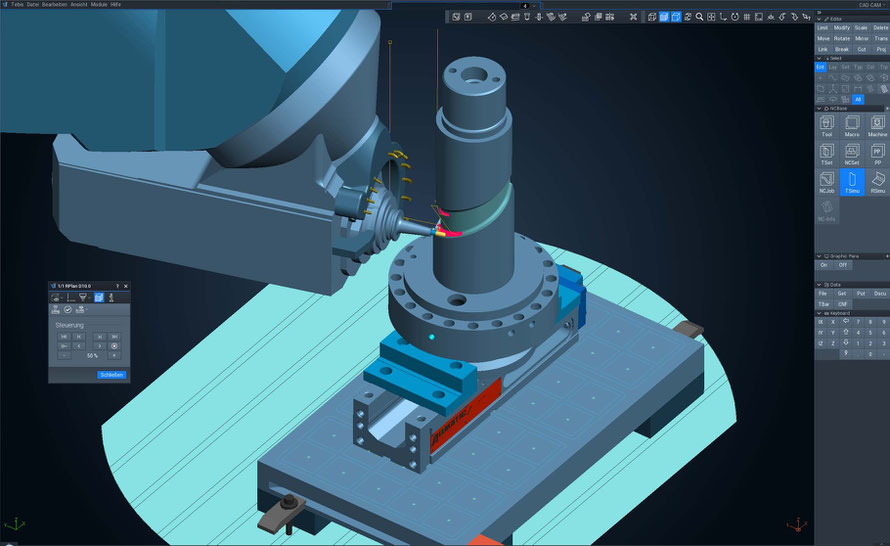Screen dimensions: 890x546
Task: Click the Scale editor button
Action: [x=862, y=27]
